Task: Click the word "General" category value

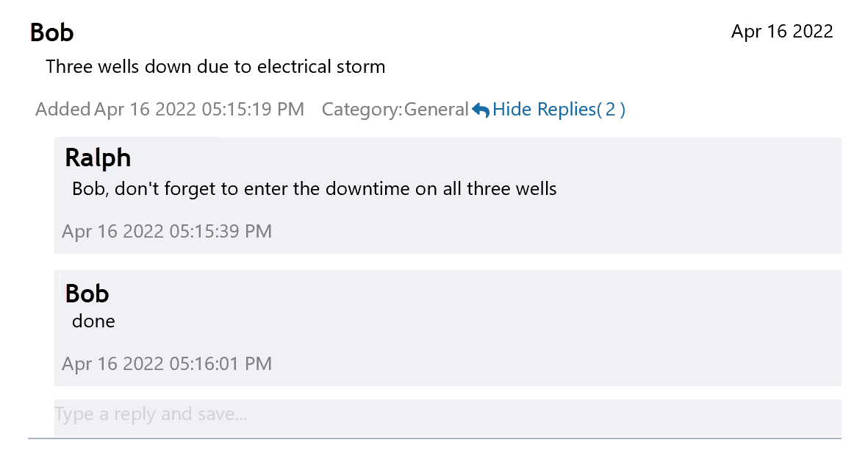Action: 436,110
